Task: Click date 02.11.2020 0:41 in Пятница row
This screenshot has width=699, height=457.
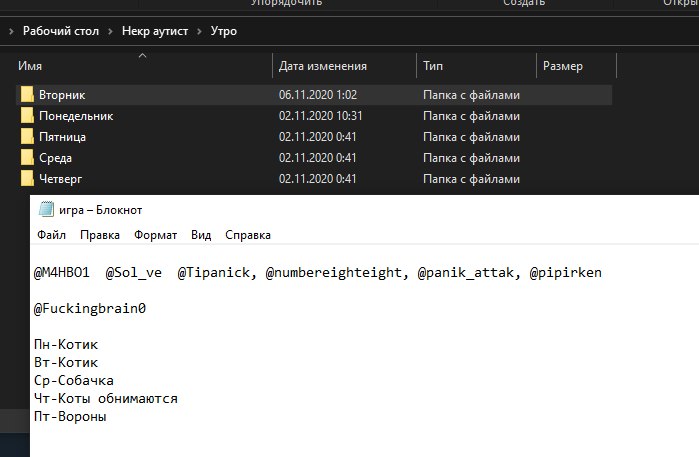Action: tap(318, 137)
